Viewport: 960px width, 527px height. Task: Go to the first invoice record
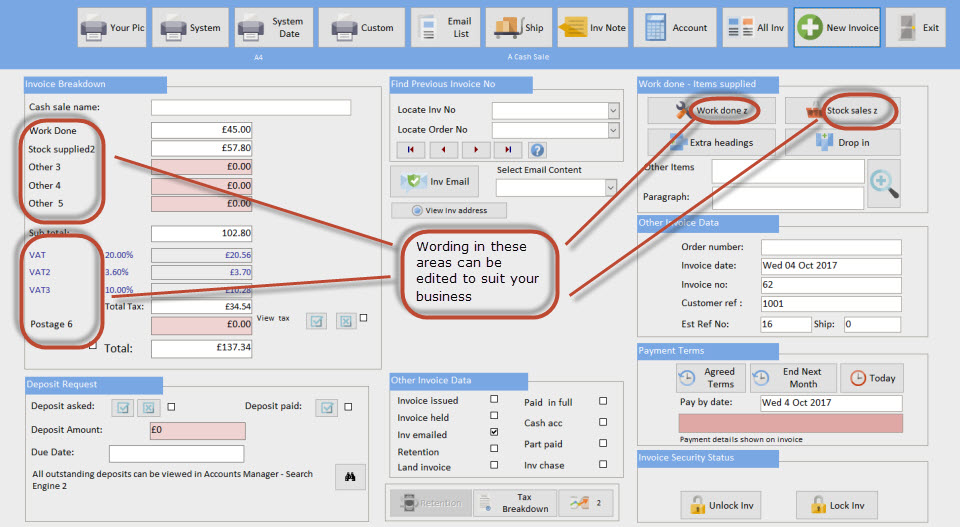point(411,150)
